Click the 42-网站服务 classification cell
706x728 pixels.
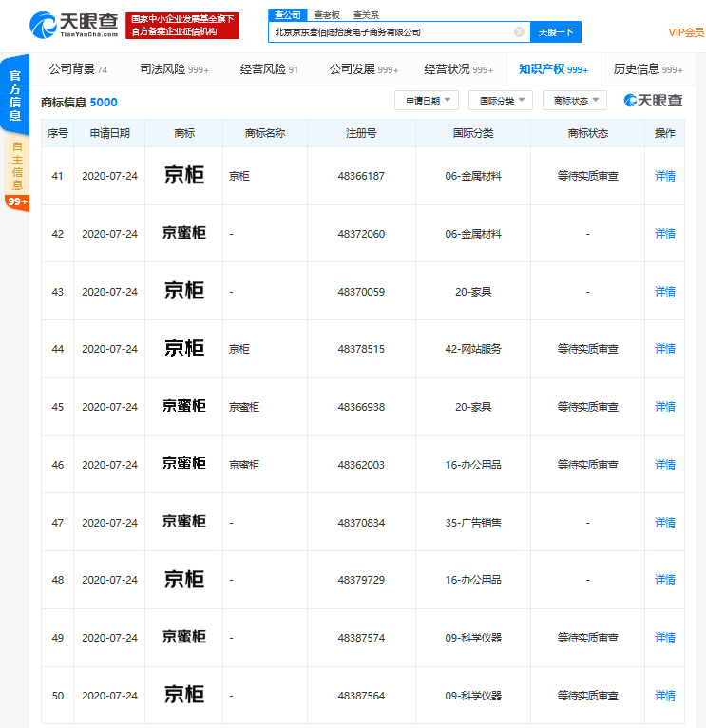473,349
